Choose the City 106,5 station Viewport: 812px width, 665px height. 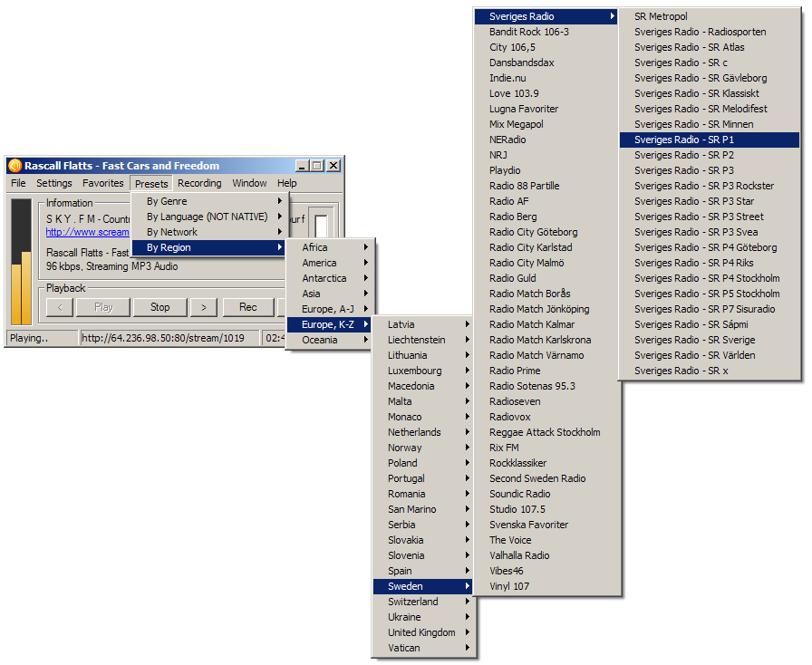tap(546, 48)
